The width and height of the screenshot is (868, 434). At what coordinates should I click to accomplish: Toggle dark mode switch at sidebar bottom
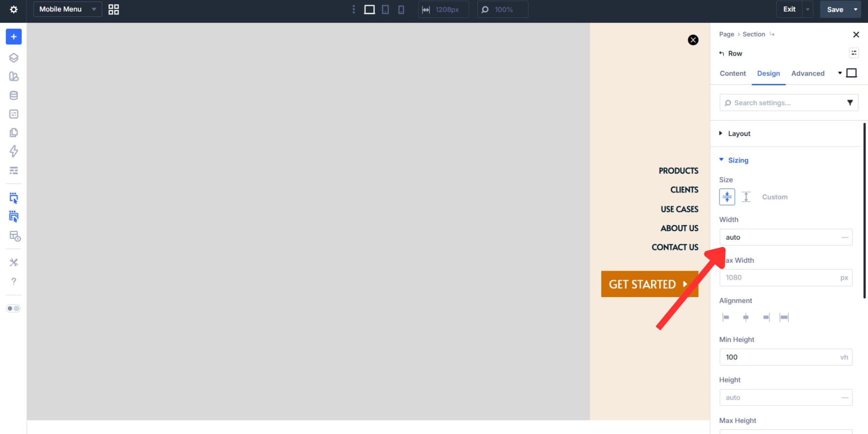pyautogui.click(x=14, y=308)
